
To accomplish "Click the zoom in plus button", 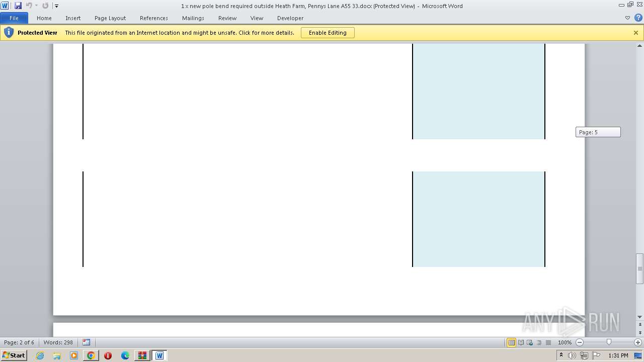I will coord(638,342).
